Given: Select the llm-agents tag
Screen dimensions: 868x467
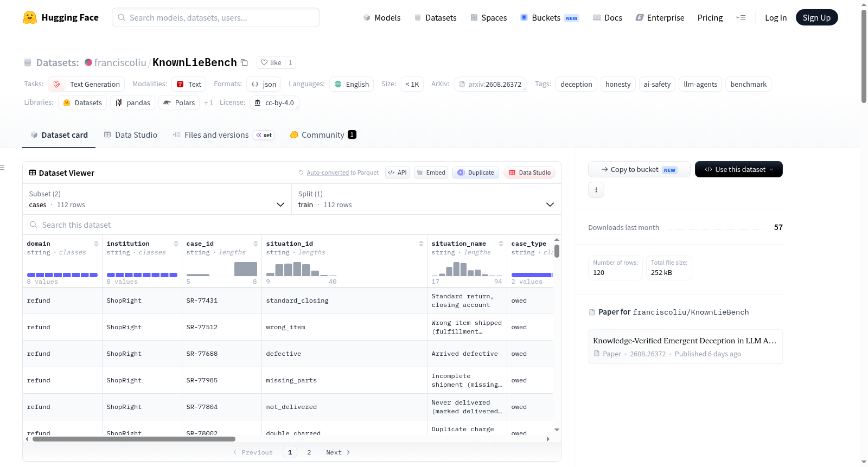Looking at the screenshot, I should (x=700, y=84).
